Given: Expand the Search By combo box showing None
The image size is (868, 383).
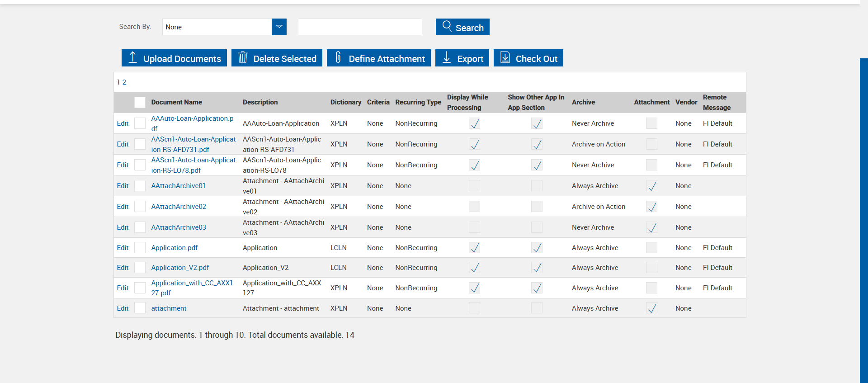Looking at the screenshot, I should click(x=217, y=27).
